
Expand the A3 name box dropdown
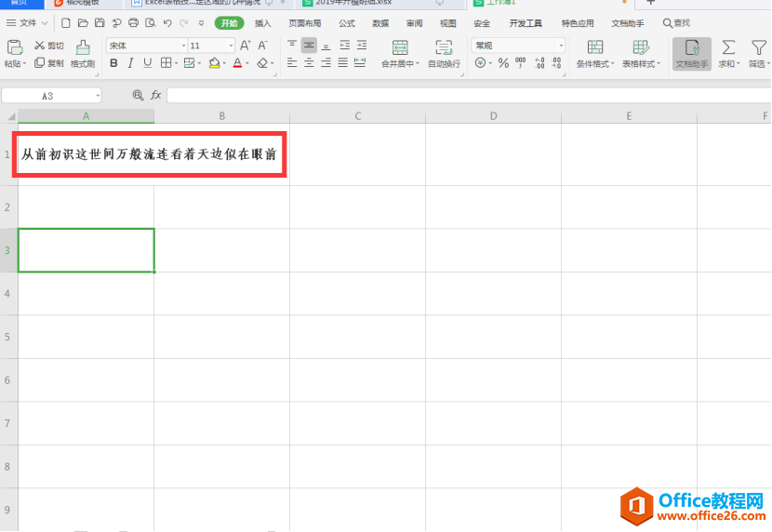98,96
